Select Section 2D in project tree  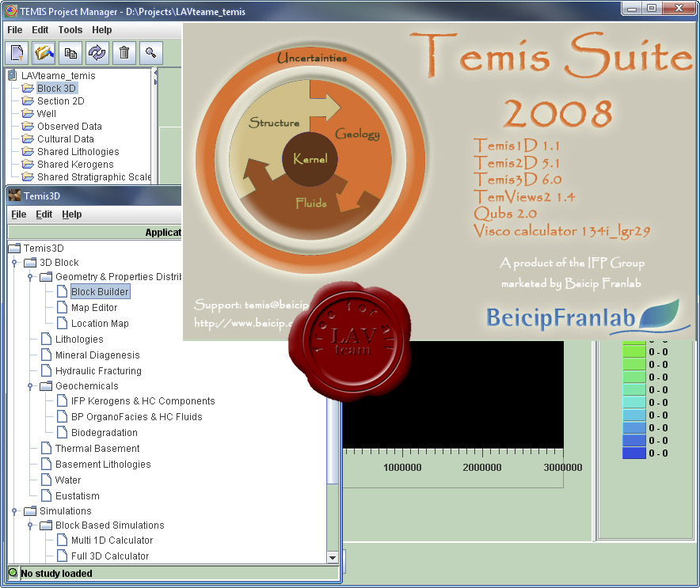click(x=61, y=101)
